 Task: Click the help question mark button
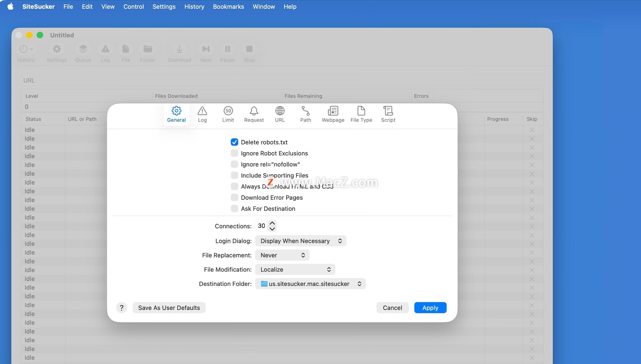[x=122, y=308]
